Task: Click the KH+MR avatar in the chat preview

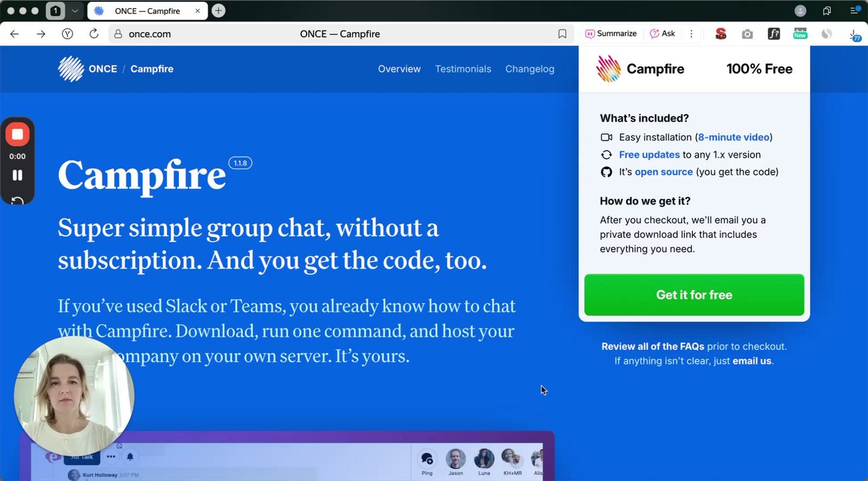Action: click(x=511, y=458)
